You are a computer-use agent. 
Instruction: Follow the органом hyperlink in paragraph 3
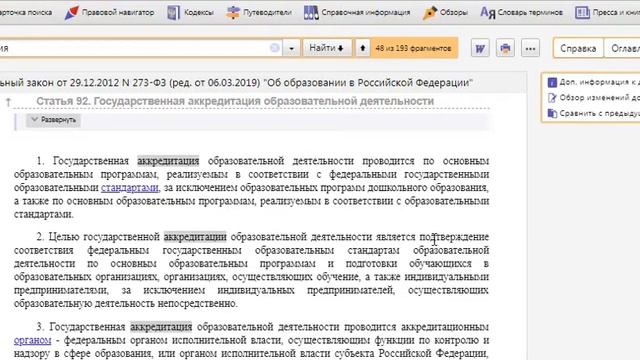click(x=33, y=340)
